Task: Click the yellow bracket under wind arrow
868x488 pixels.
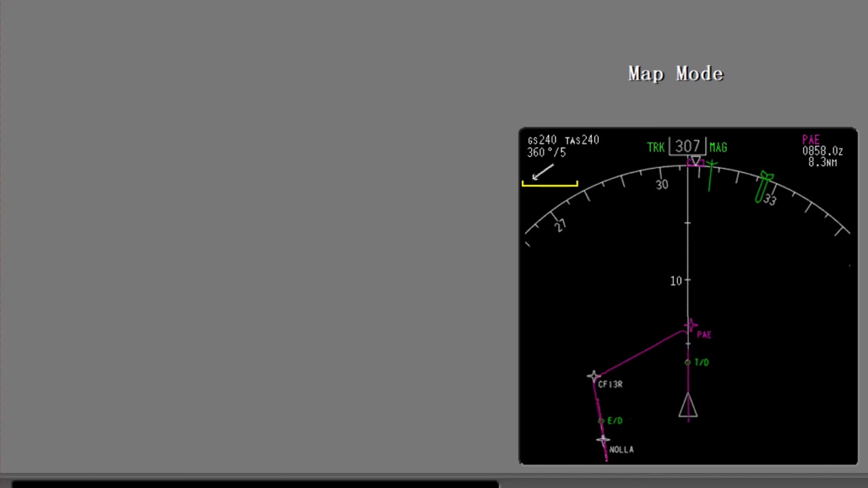Action: pyautogui.click(x=550, y=183)
